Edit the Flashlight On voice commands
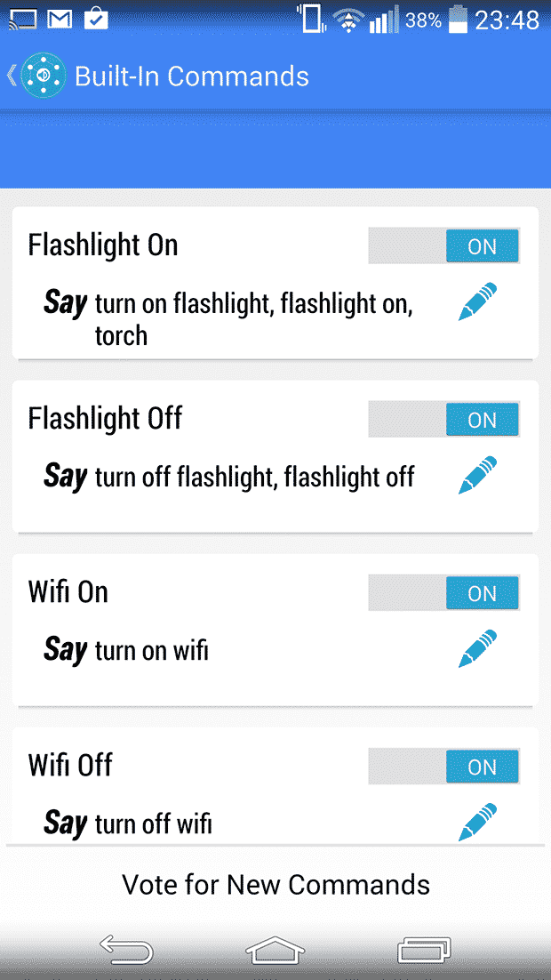 [477, 301]
